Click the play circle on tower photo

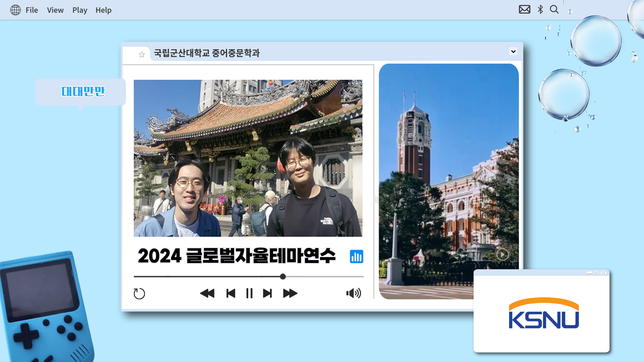point(502,255)
